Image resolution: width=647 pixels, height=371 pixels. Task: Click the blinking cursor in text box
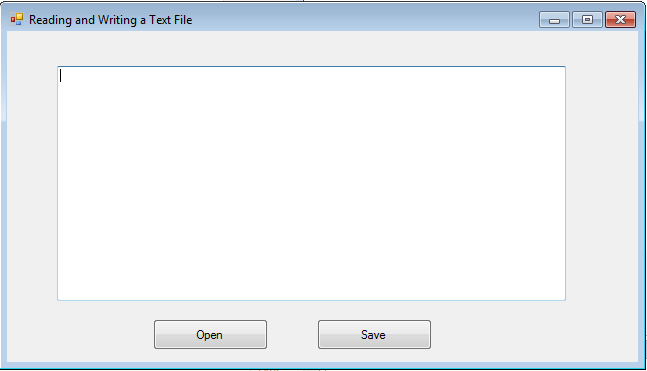61,76
